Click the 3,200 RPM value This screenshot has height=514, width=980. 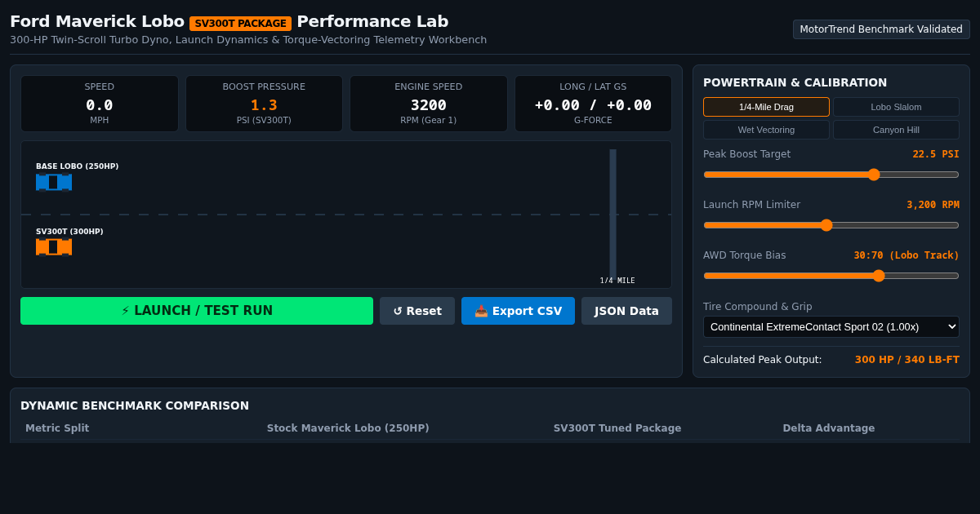pyautogui.click(x=933, y=205)
